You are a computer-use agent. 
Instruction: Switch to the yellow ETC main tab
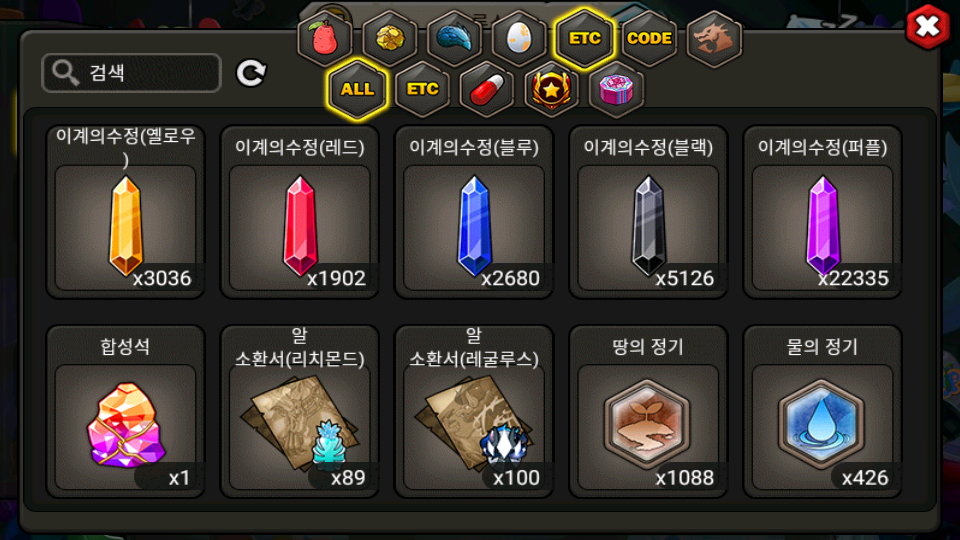[x=585, y=39]
